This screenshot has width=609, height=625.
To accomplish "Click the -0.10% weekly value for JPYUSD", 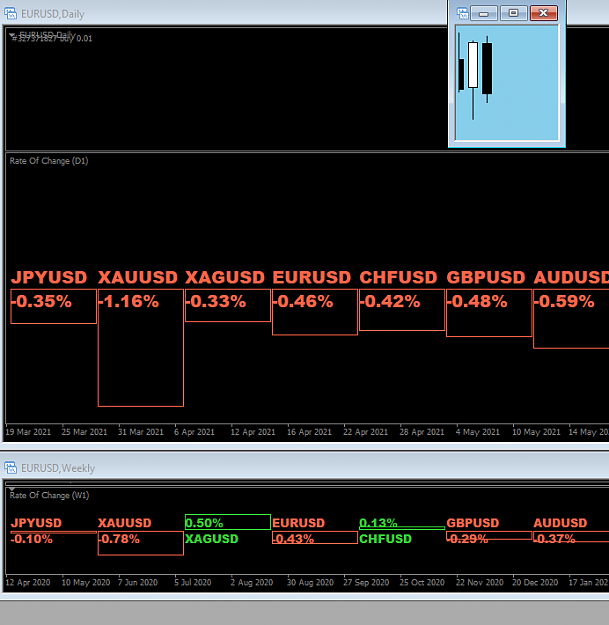I will pos(31,539).
